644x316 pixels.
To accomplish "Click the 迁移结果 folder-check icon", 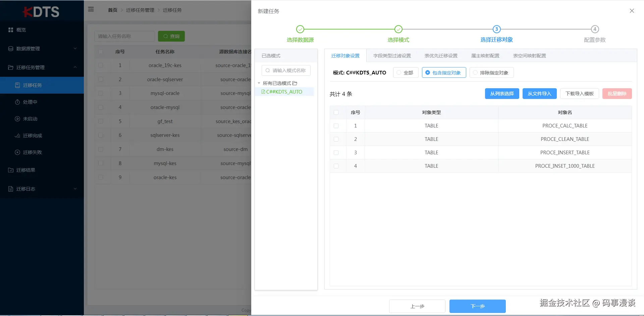I will point(11,170).
